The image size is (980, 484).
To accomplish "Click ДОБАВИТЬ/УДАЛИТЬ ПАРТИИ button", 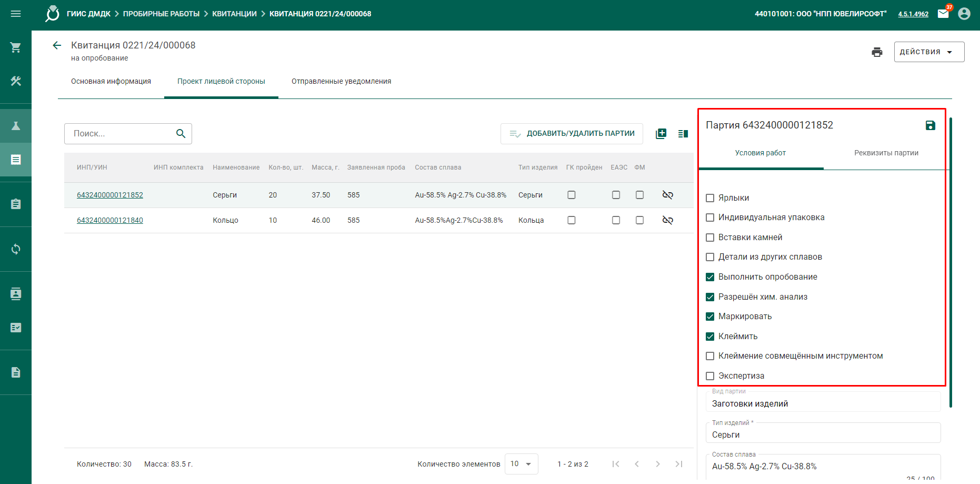I will coord(572,134).
